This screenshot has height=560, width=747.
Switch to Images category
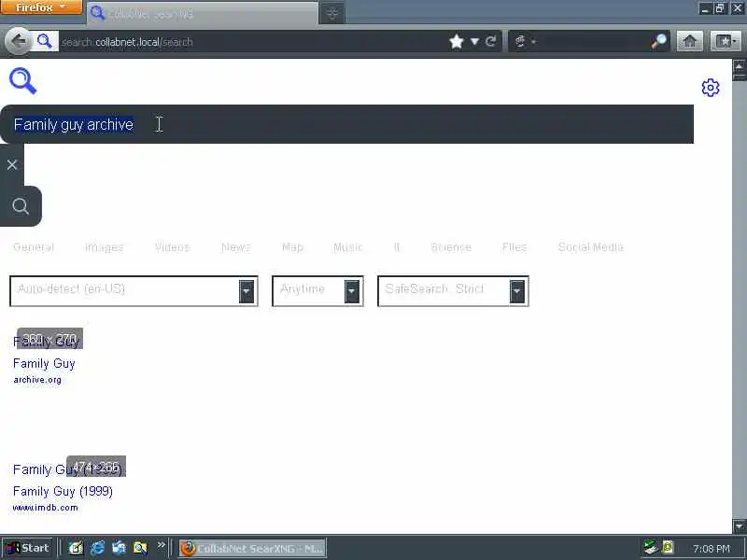pos(105,247)
